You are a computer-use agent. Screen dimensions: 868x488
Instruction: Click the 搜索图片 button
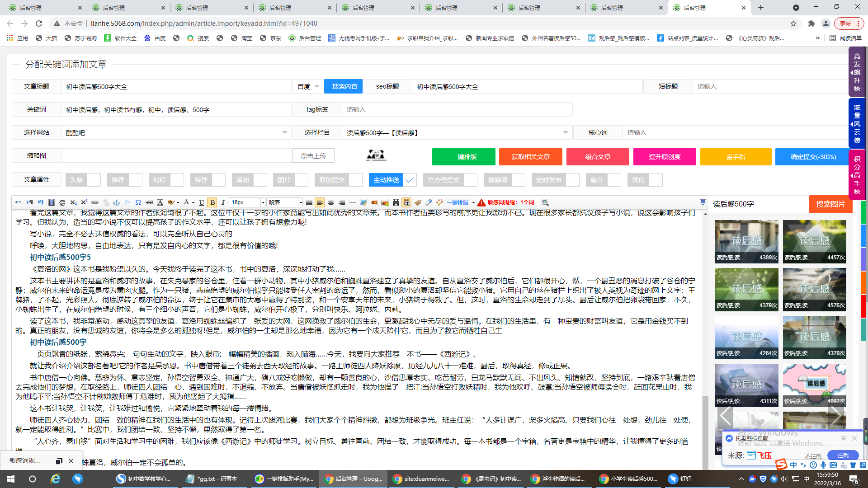coord(830,204)
